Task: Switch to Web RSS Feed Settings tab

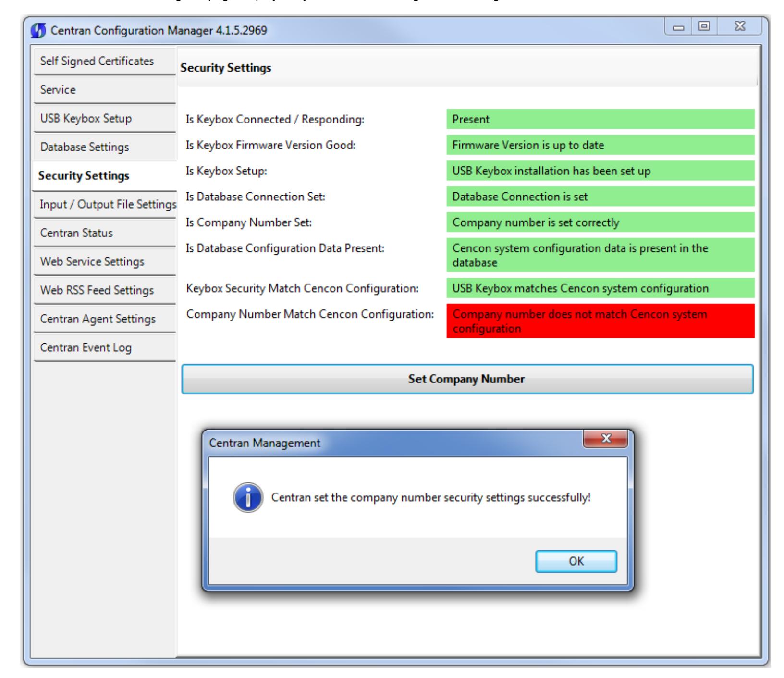Action: (x=105, y=290)
